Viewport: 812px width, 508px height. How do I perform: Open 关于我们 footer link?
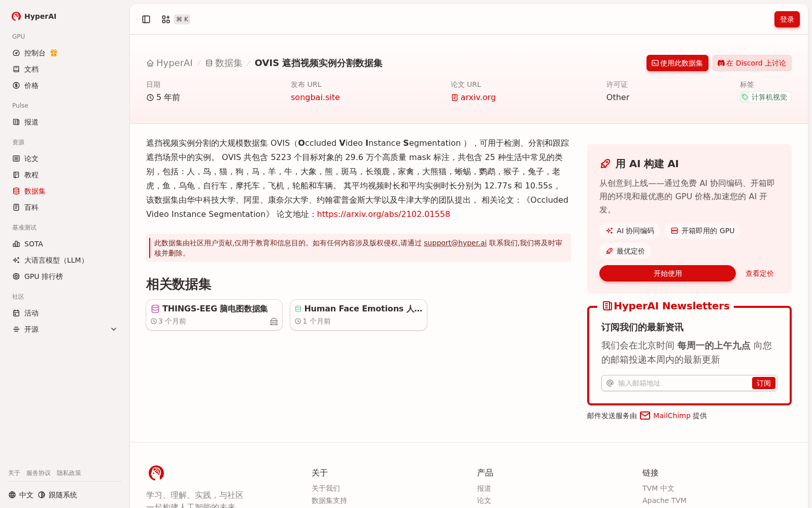pyautogui.click(x=326, y=488)
